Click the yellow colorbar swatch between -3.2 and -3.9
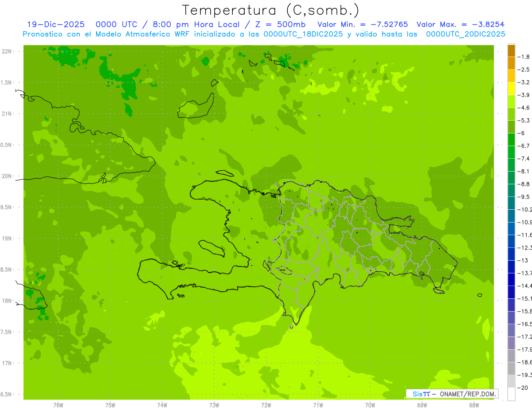 pyautogui.click(x=511, y=89)
